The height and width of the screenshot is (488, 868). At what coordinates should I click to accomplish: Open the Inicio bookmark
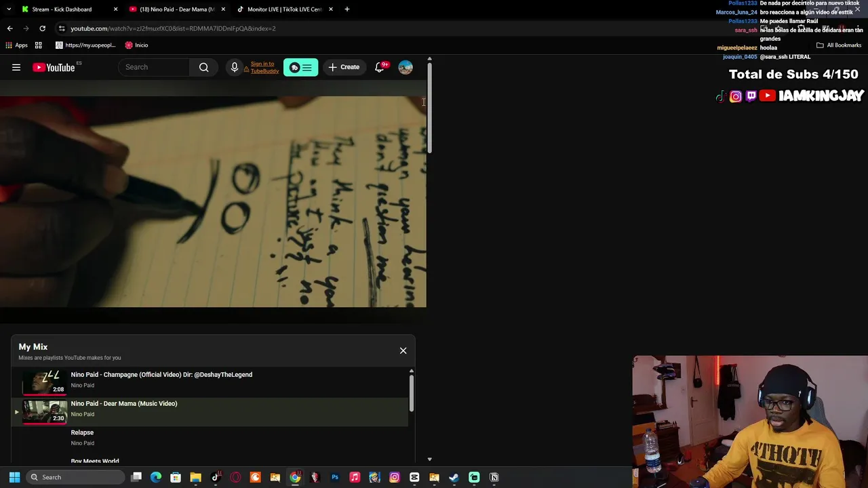(x=136, y=45)
